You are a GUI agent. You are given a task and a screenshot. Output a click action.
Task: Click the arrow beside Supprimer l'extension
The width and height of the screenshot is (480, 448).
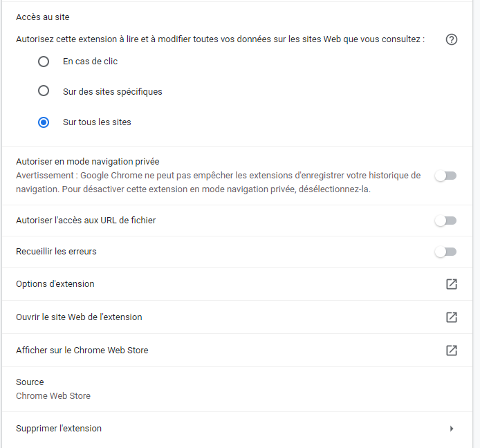[452, 429]
